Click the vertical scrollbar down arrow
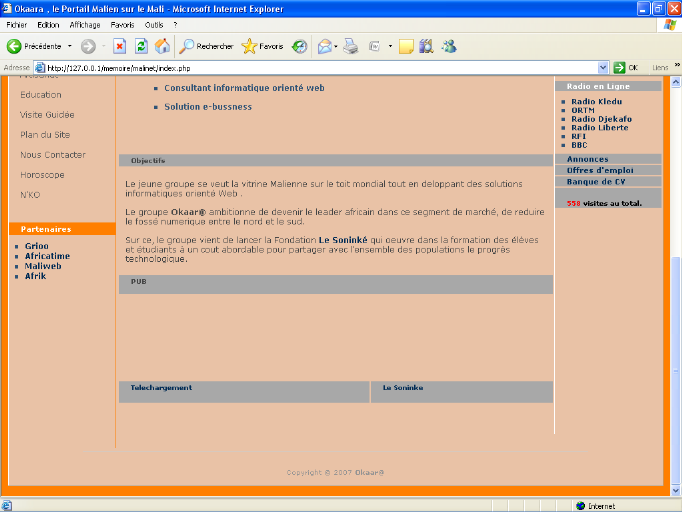 (x=675, y=490)
